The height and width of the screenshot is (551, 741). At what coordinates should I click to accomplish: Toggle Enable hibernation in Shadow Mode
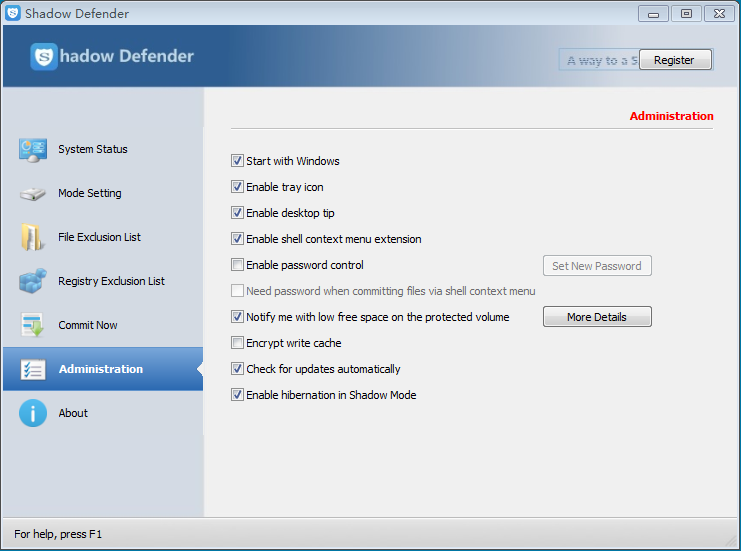[237, 395]
